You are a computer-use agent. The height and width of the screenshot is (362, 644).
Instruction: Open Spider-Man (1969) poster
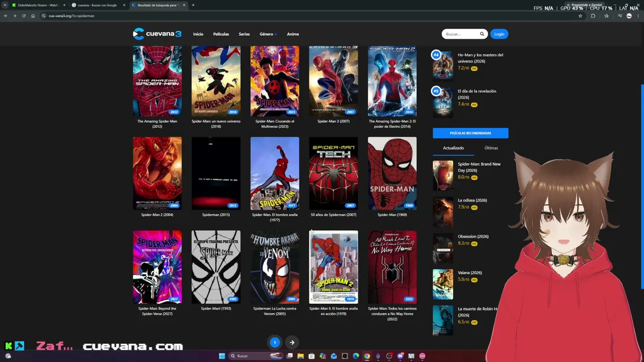(392, 173)
